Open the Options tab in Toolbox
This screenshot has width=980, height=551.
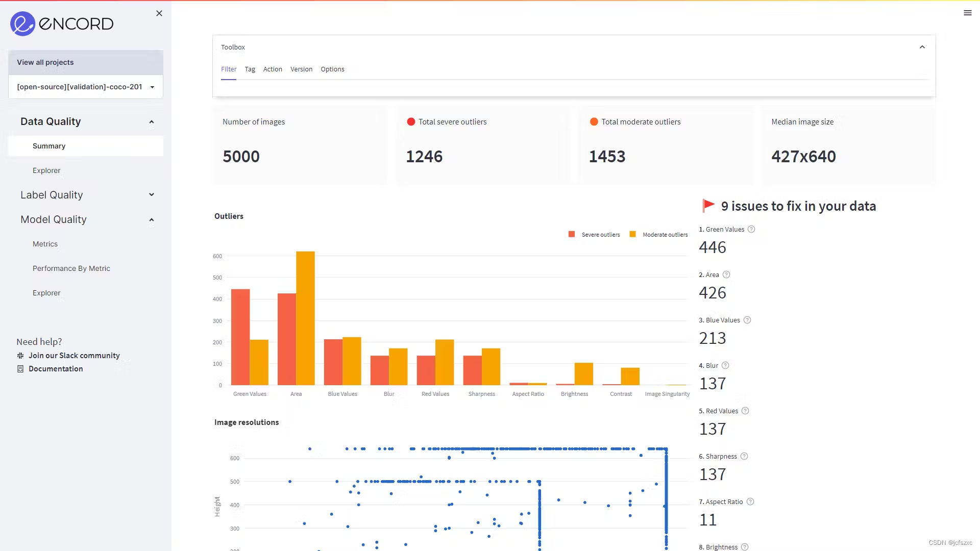(x=332, y=69)
